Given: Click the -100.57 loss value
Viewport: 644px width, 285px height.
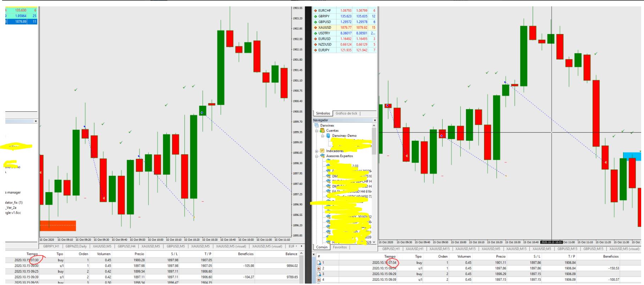Looking at the screenshot, I should pyautogui.click(x=613, y=280).
